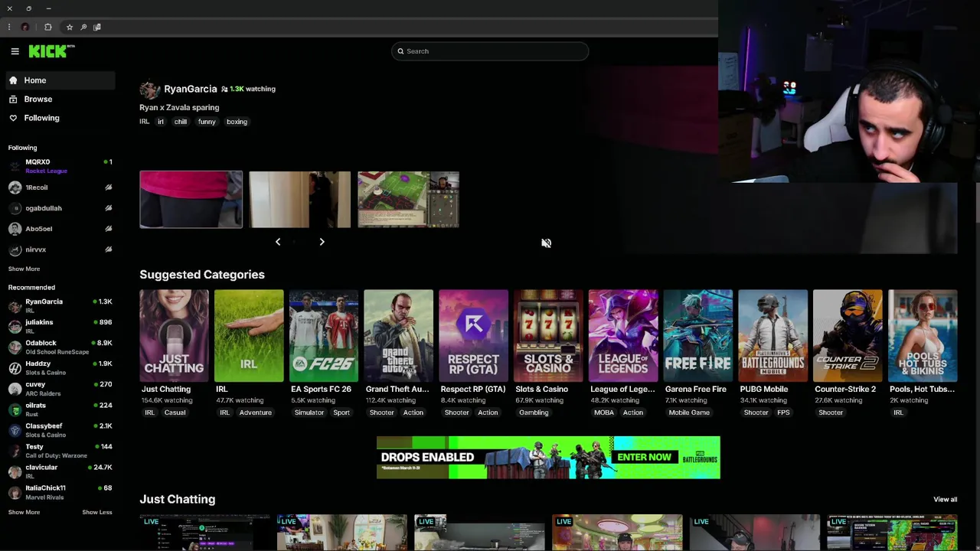The height and width of the screenshot is (551, 980).
Task: Click the translate page icon
Action: click(97, 28)
